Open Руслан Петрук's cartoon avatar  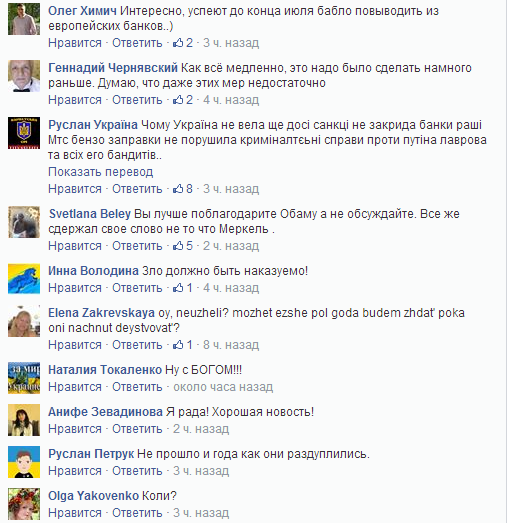(24, 462)
